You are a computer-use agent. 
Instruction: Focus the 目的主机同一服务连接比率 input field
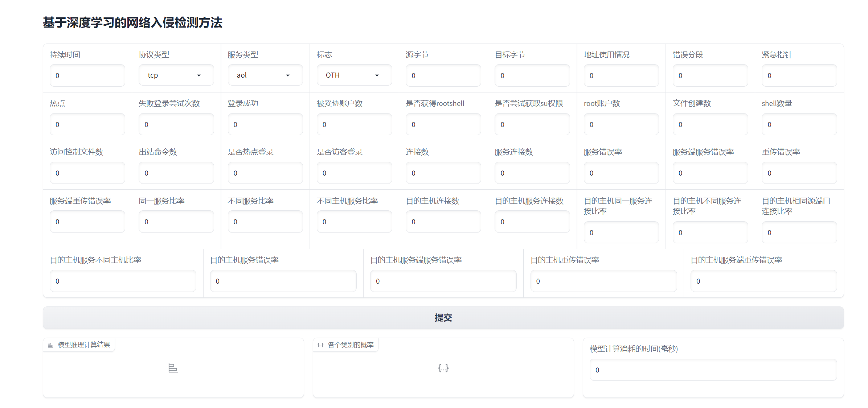tap(621, 232)
